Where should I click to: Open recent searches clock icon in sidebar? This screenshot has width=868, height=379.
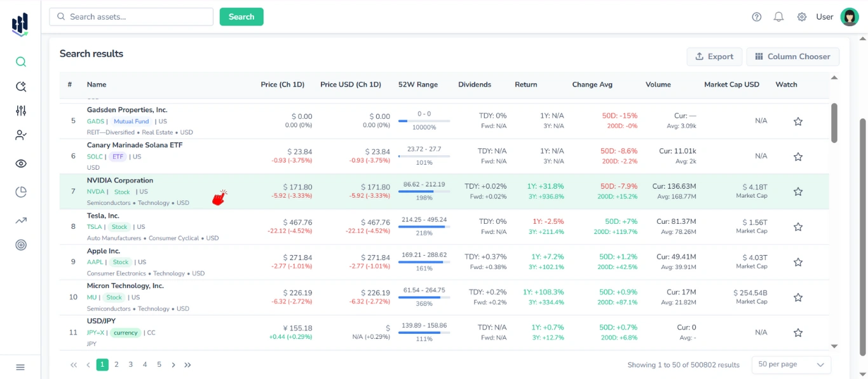20,86
